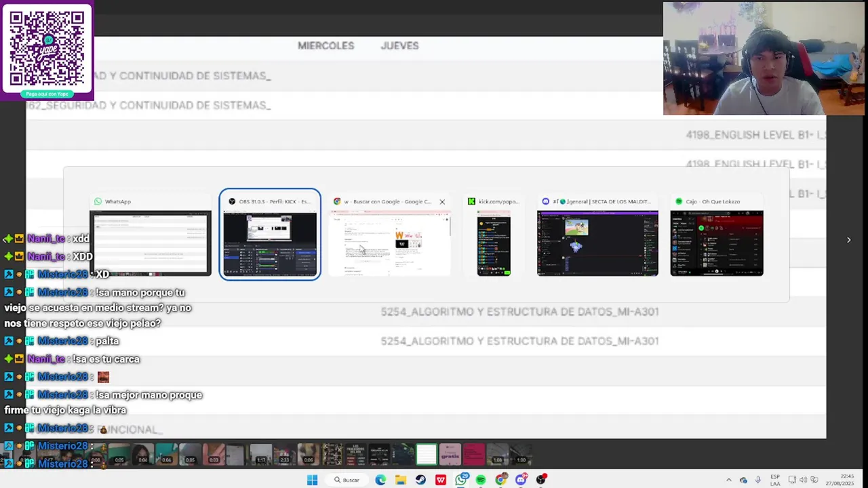Screen dimensions: 868x488
Task: Open the Buscar con Google Chrome thumbnail
Action: [389, 236]
